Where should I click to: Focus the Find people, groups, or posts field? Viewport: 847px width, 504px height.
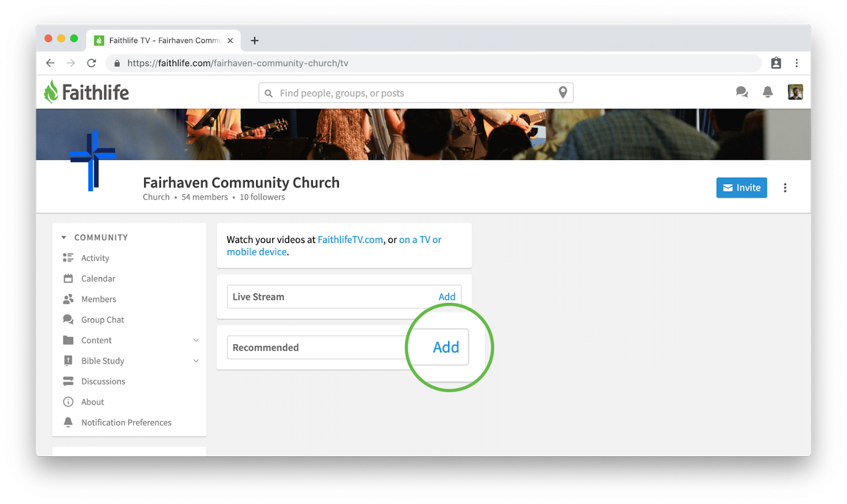click(416, 93)
